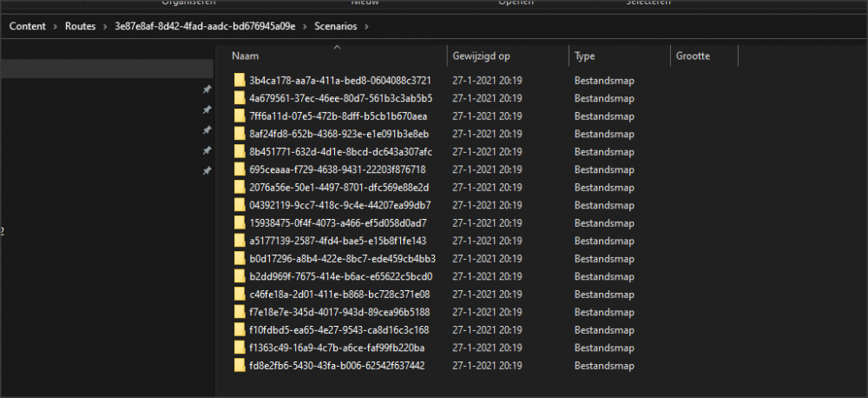Screen dimensions: 868x398
Task: Select the f10fdbd5-ea65-4e27-9543-ca8d16c3c168 folder name
Action: coord(339,330)
